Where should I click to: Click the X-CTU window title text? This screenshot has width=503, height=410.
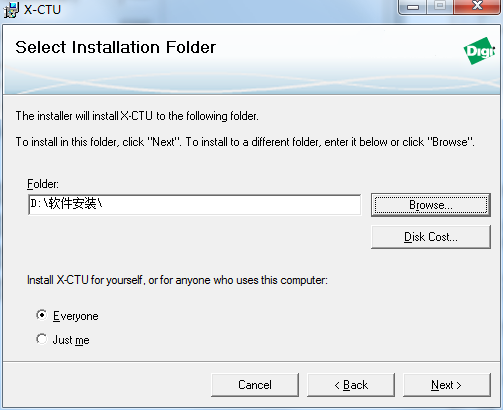[x=42, y=10]
